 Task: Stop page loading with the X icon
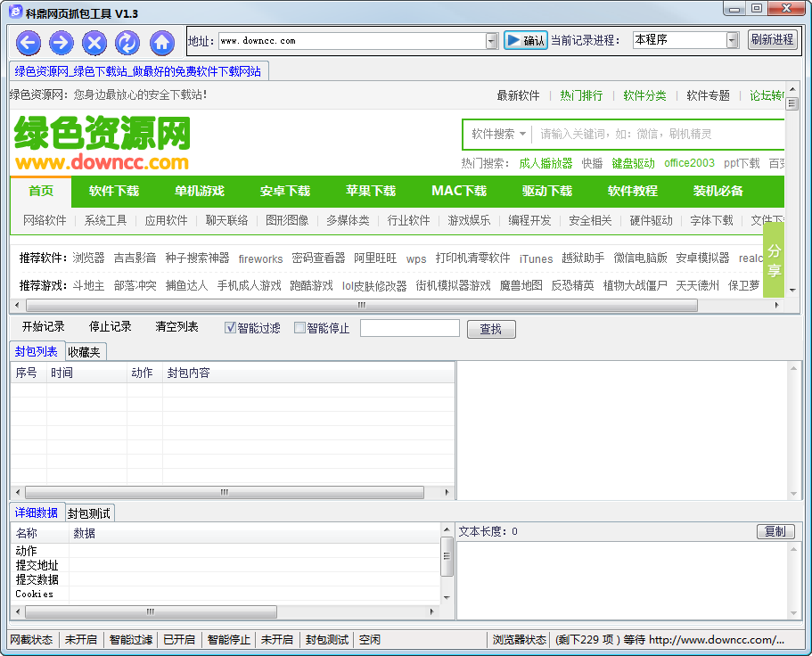click(x=94, y=43)
